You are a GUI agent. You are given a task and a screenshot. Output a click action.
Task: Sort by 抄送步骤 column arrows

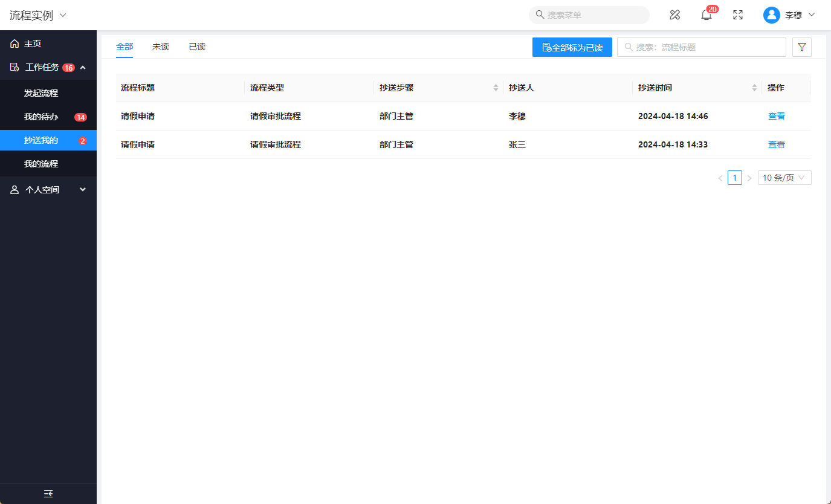tap(496, 88)
